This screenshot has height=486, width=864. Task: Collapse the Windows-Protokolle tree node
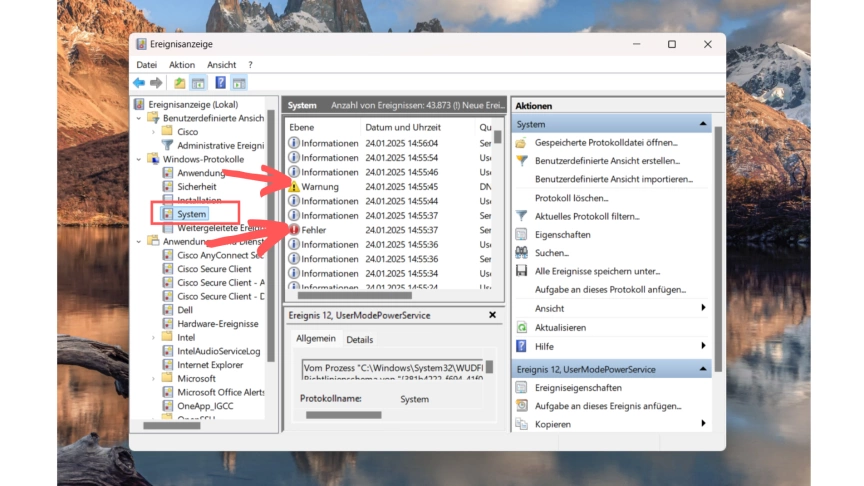click(x=139, y=159)
